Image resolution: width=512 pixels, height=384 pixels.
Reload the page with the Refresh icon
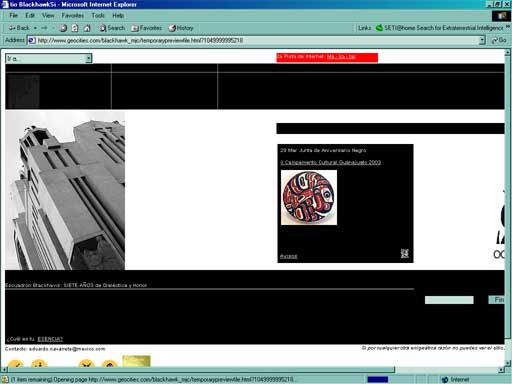pyautogui.click(x=75, y=28)
